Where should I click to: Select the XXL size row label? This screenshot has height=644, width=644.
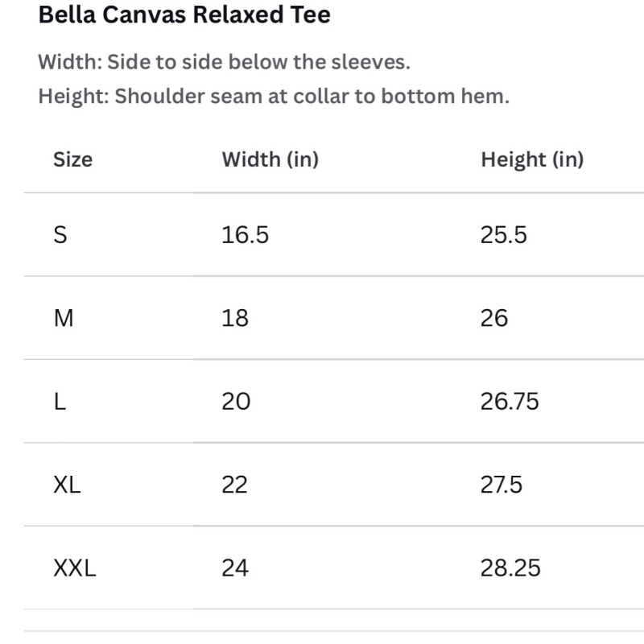point(75,568)
